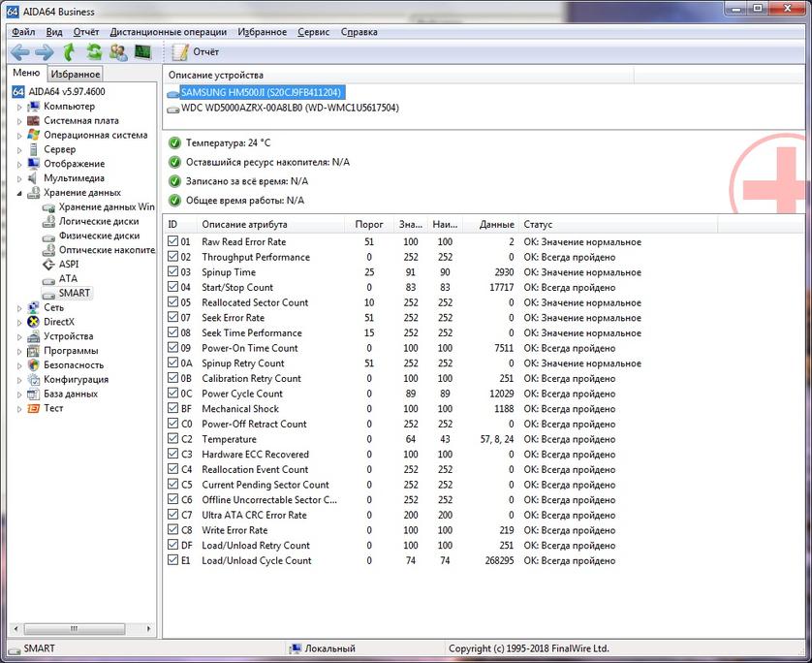Collapse the Хранение данных node
The image size is (812, 663).
pos(19,193)
